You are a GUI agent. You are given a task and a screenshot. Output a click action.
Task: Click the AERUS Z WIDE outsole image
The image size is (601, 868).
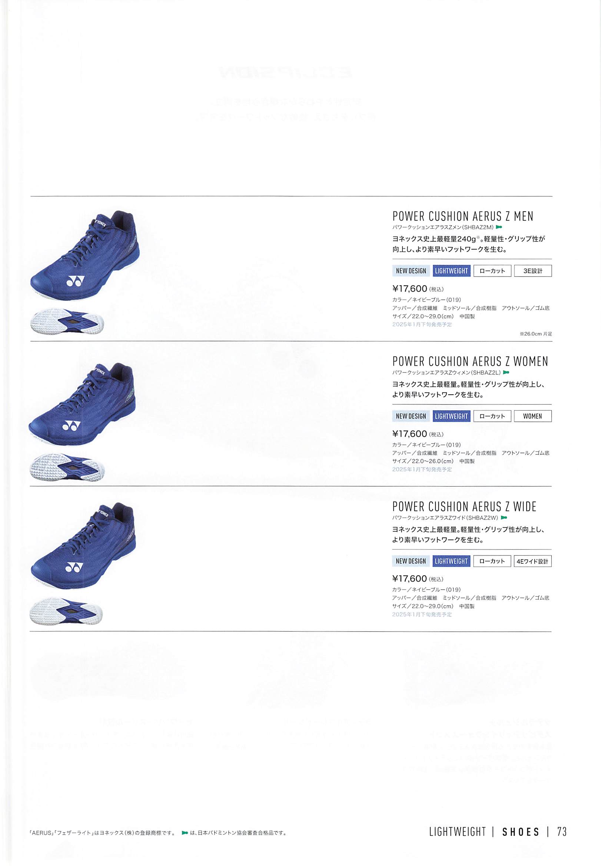tap(66, 610)
